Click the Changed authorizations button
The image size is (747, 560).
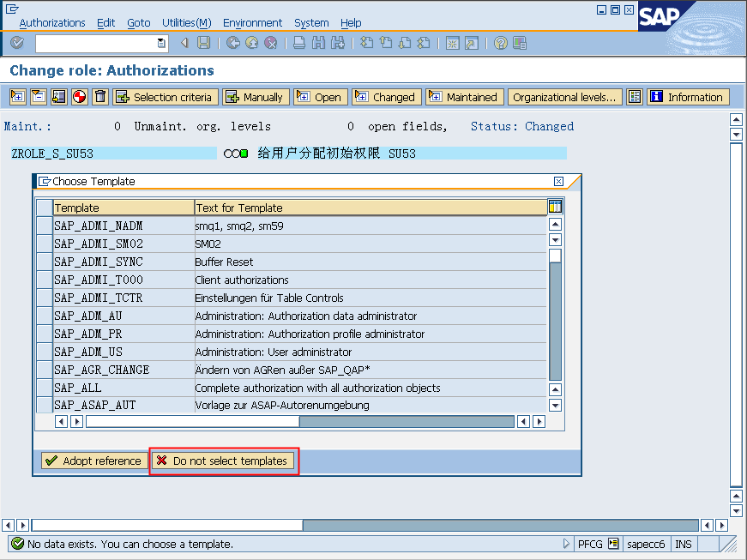point(387,97)
